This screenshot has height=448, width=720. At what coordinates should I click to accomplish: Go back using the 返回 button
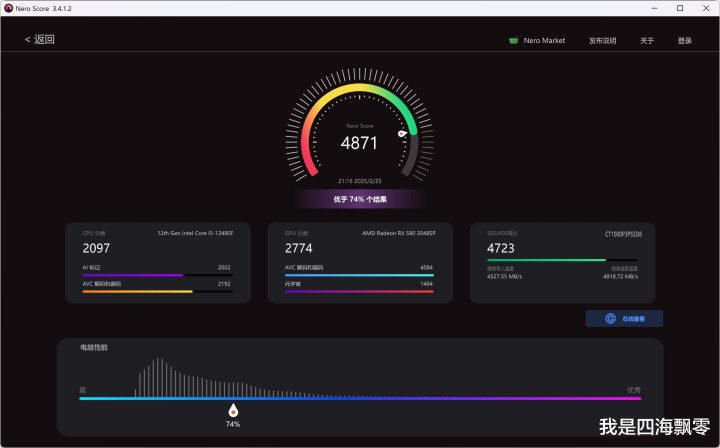39,39
